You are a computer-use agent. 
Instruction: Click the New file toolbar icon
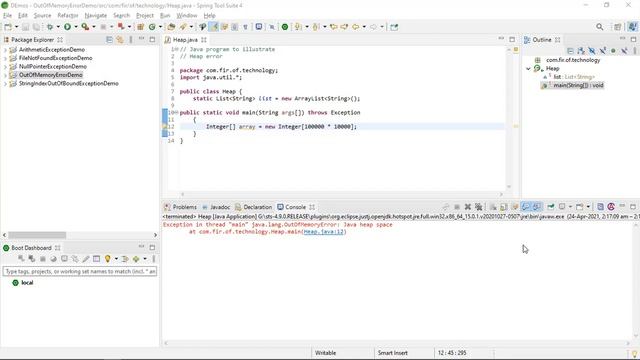tap(8, 27)
